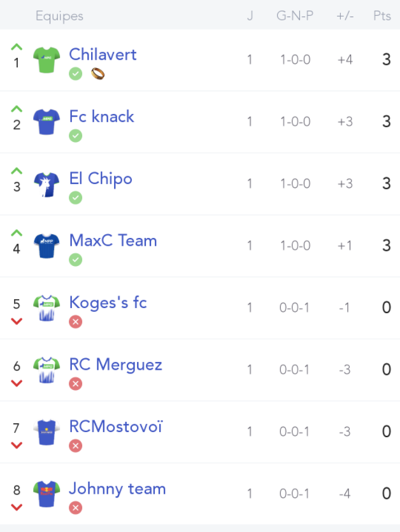The width and height of the screenshot is (400, 532).
Task: Click green check badge under MaxC Team
Action: pyautogui.click(x=75, y=260)
